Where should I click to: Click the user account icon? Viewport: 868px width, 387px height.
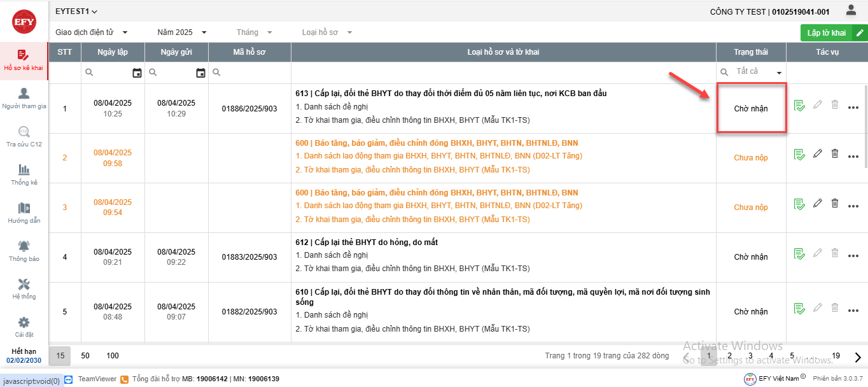pos(851,10)
